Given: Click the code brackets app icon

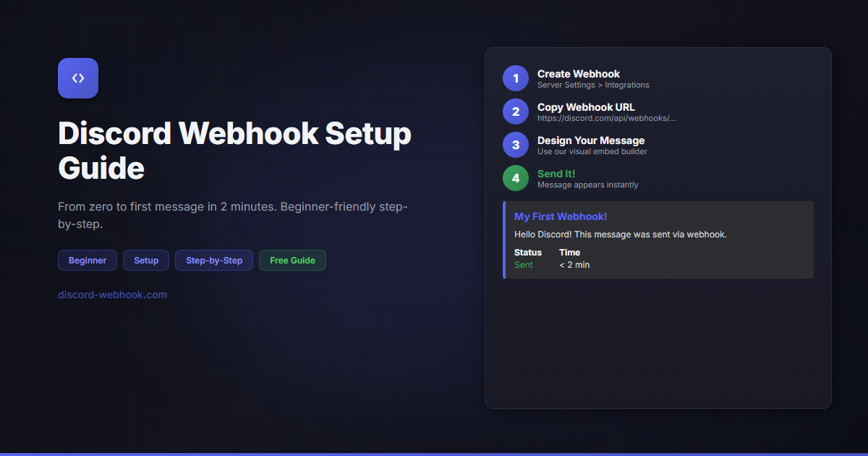Looking at the screenshot, I should (77, 77).
